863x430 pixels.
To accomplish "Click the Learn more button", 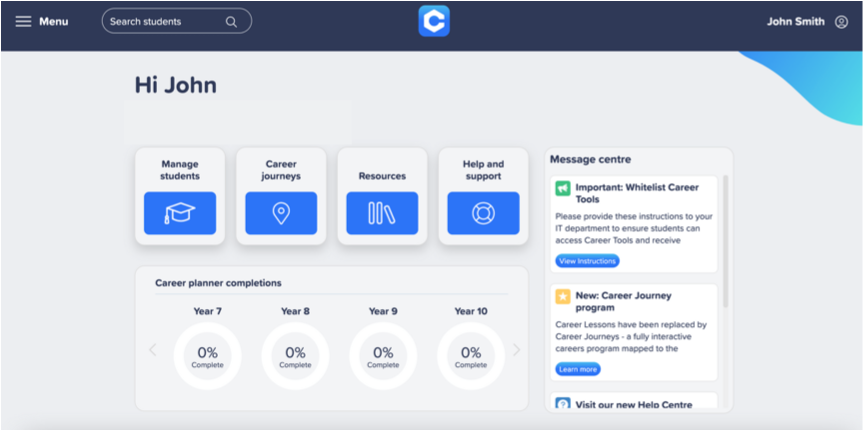I will click(x=578, y=369).
